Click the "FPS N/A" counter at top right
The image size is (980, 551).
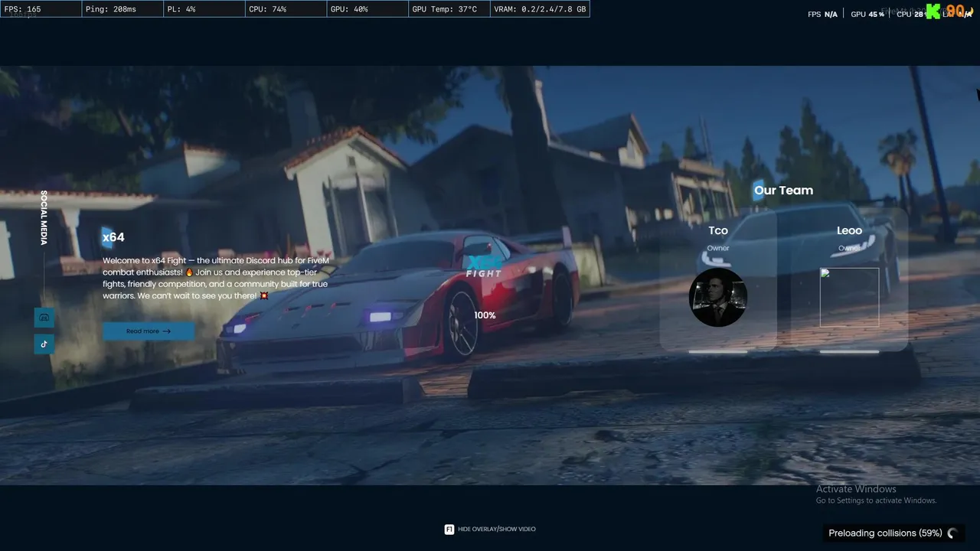822,15
